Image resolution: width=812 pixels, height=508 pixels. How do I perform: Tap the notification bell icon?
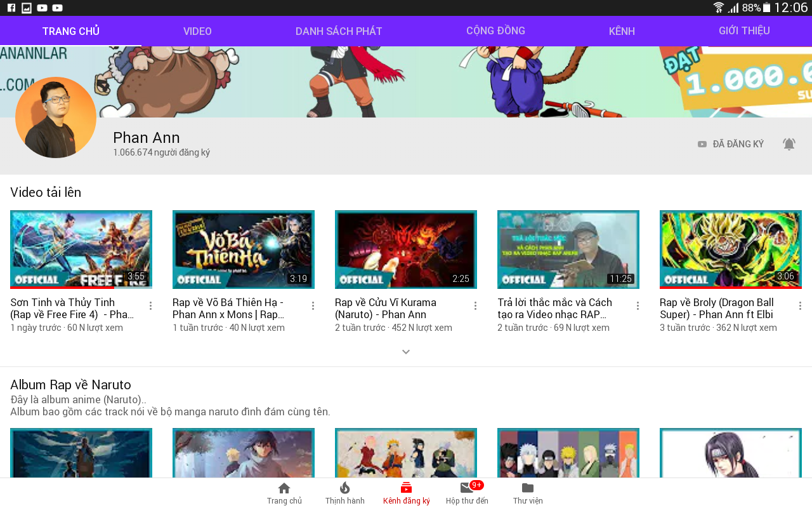tap(789, 144)
